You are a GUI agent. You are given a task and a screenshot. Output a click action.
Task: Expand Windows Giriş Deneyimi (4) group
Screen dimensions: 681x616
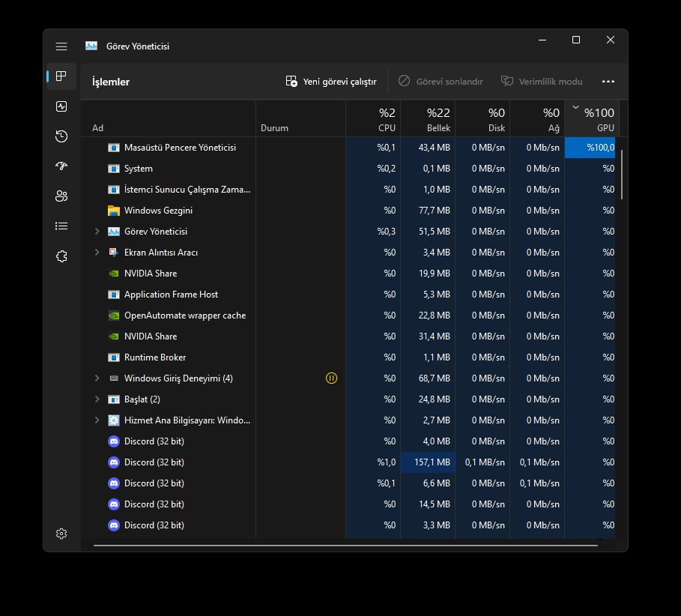tap(97, 378)
